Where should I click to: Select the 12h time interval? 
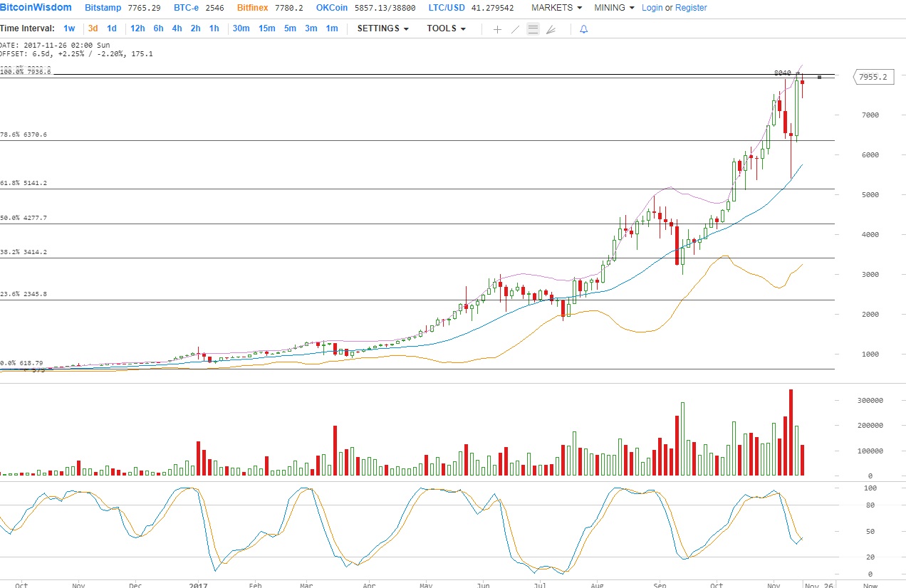(x=137, y=28)
